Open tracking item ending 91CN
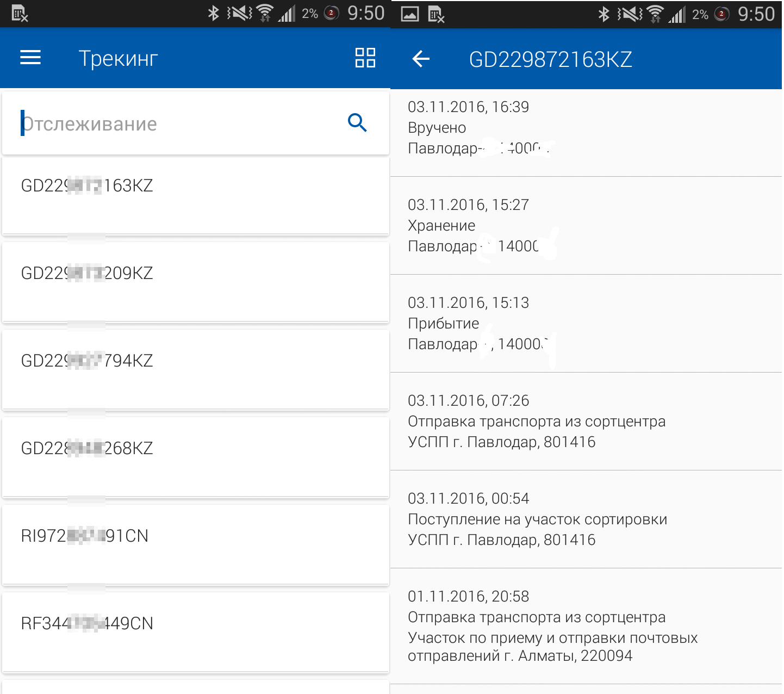Viewport: 784px width, 694px height. 196,546
